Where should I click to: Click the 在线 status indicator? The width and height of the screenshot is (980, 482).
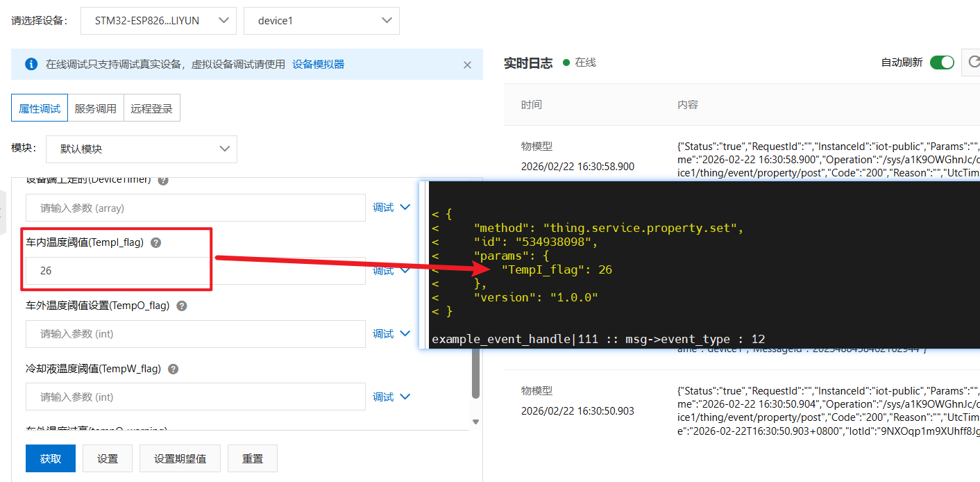click(x=580, y=63)
